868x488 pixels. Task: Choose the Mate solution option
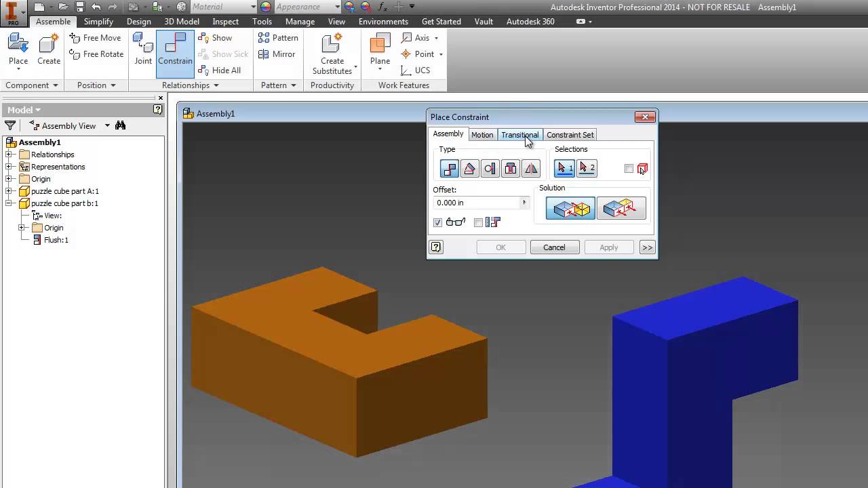tap(570, 208)
